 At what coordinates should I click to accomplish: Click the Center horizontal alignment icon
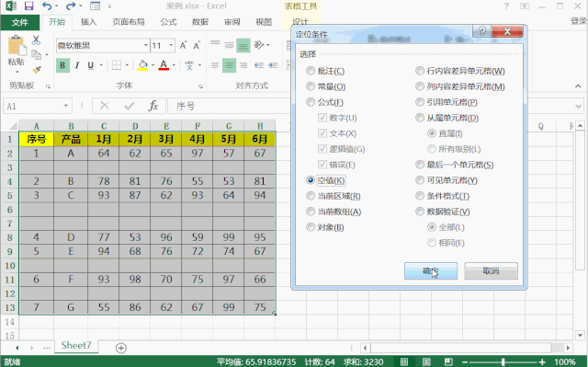(x=229, y=65)
